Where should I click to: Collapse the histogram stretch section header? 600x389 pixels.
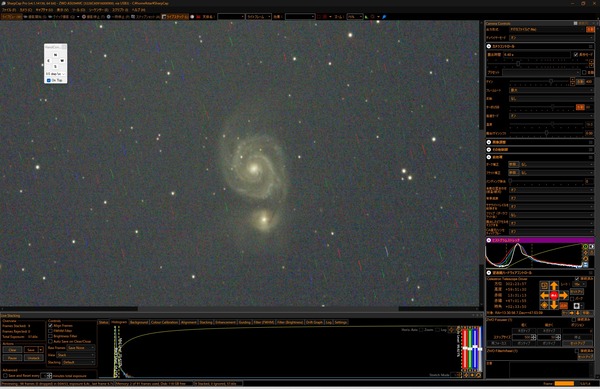(489, 240)
